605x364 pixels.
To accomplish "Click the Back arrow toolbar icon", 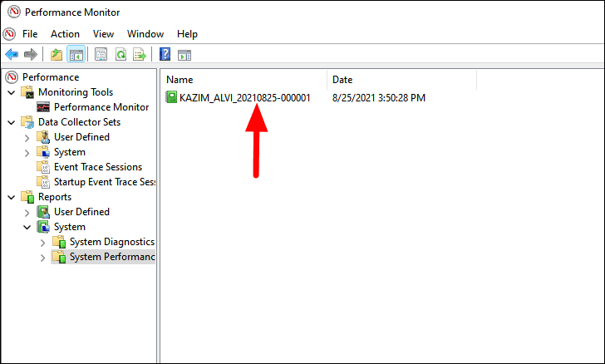I will pos(12,55).
